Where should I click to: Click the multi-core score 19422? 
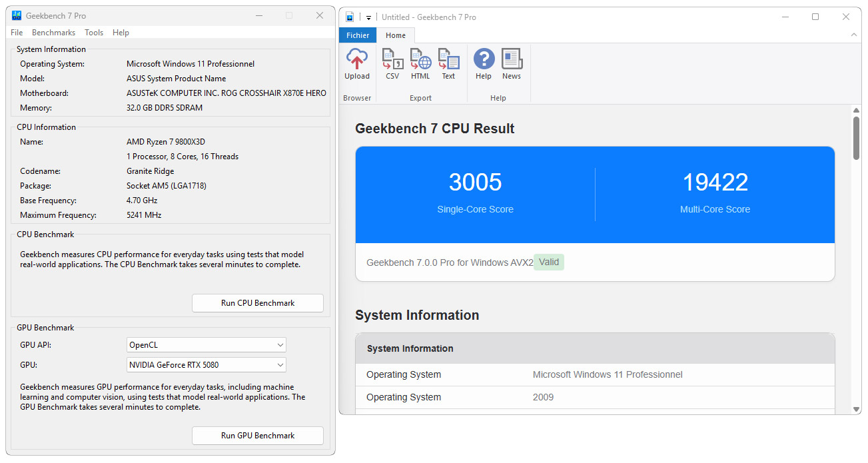tap(715, 182)
